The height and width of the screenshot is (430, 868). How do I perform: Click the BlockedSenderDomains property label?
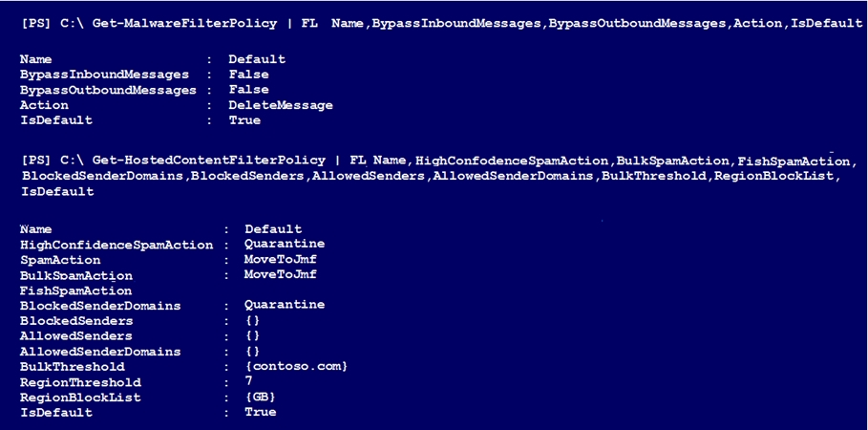[100, 306]
